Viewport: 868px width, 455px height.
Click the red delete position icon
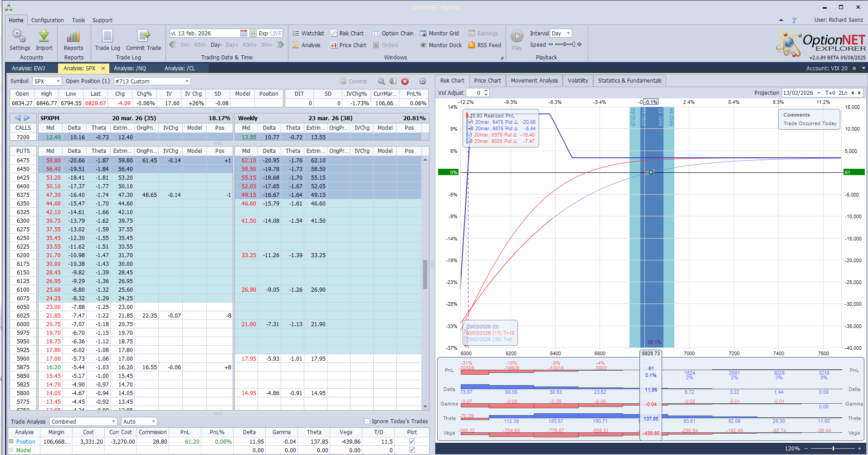pyautogui.click(x=405, y=81)
